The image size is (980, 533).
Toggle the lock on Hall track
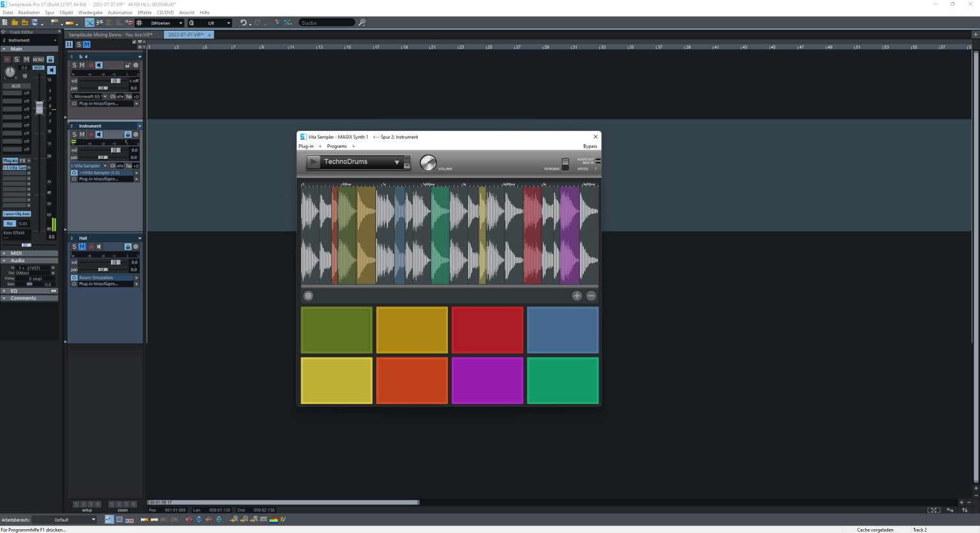(x=128, y=246)
